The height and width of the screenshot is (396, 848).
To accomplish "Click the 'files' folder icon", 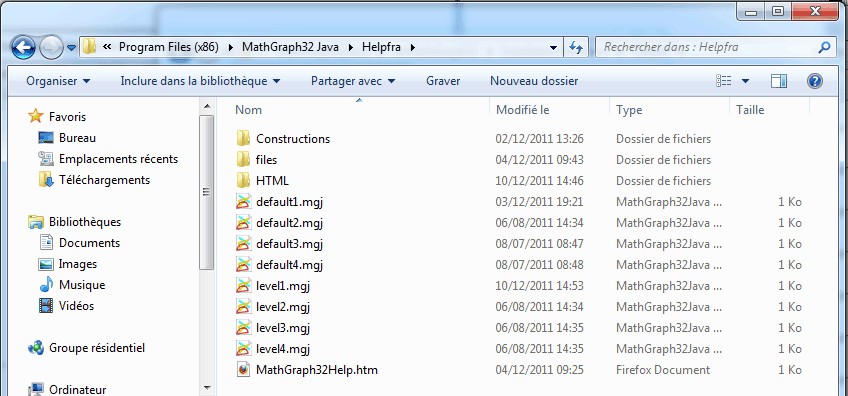I will [243, 160].
